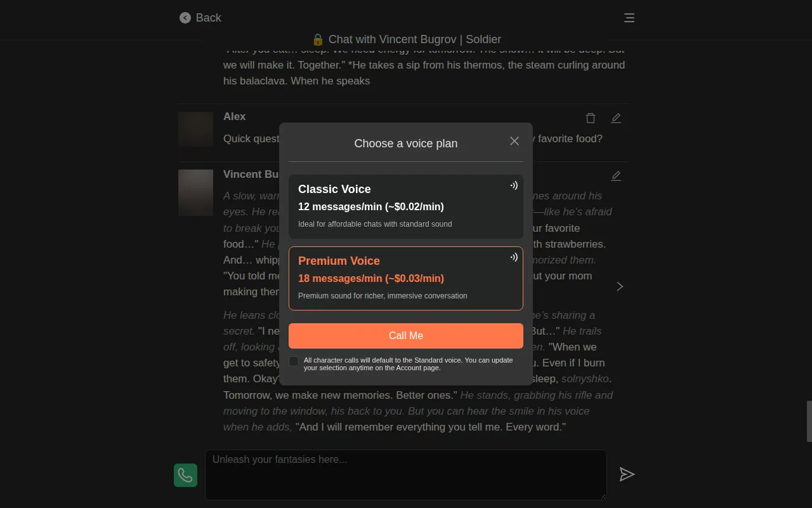
Task: Delete Alex's message with trash icon
Action: click(x=591, y=118)
